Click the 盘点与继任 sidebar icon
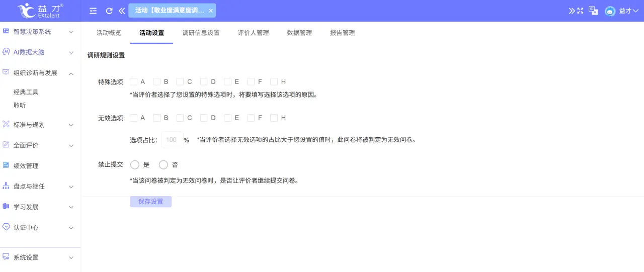The height and width of the screenshot is (272, 644). pyautogui.click(x=6, y=186)
